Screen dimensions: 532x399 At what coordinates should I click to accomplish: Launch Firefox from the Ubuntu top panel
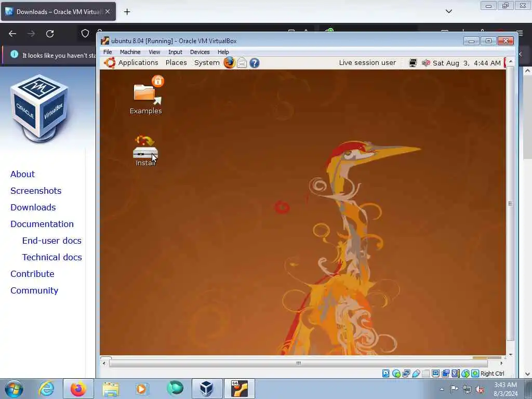pyautogui.click(x=229, y=63)
